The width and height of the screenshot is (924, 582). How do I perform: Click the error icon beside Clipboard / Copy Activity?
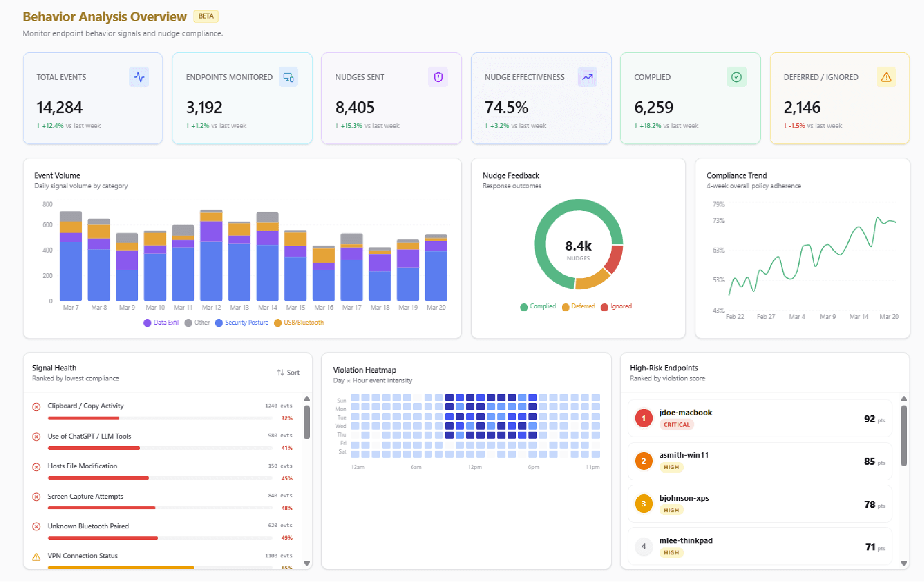(x=36, y=407)
